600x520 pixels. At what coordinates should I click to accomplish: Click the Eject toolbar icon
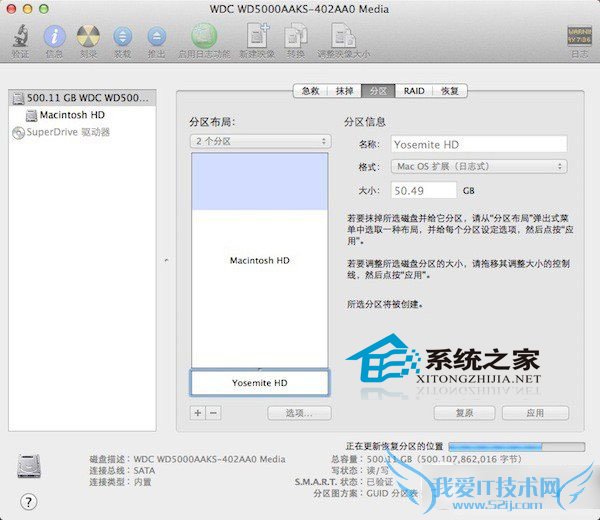(157, 37)
